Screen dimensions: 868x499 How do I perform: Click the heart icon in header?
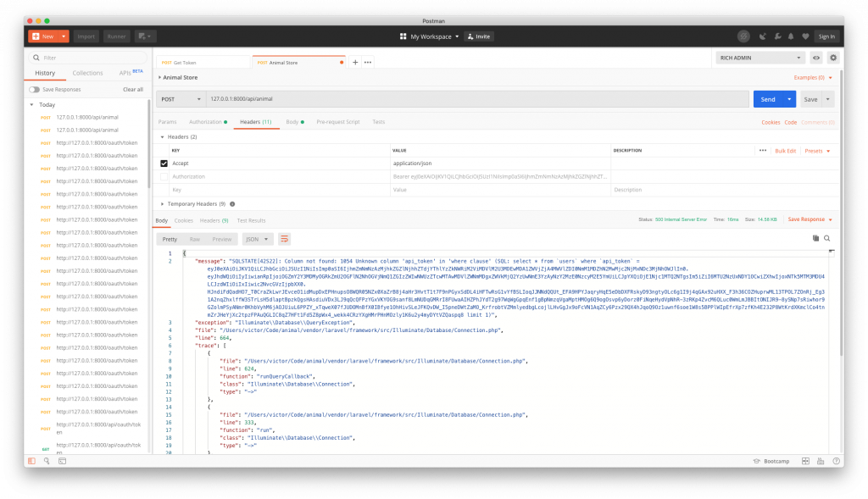805,36
